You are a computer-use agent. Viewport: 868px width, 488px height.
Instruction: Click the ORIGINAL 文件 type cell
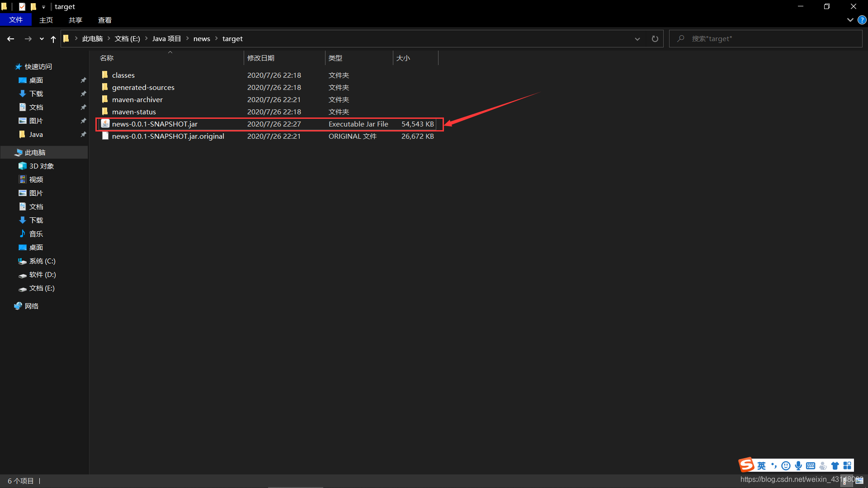tap(353, 136)
